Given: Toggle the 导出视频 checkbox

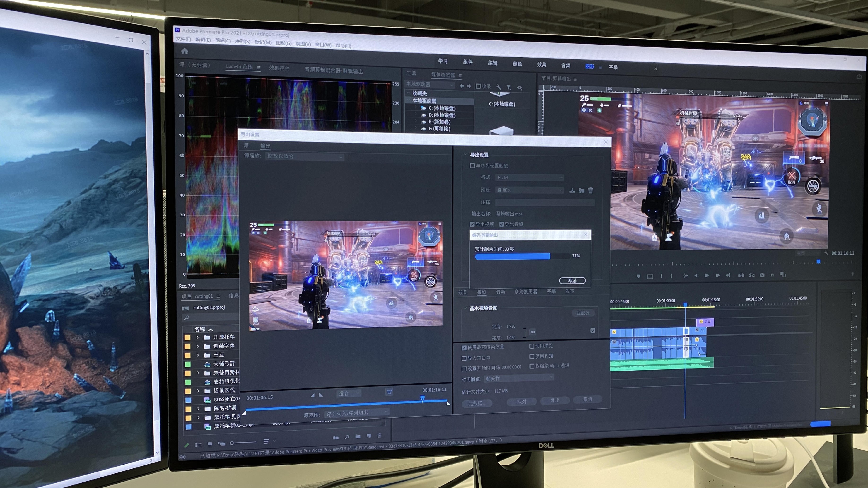Looking at the screenshot, I should (472, 224).
